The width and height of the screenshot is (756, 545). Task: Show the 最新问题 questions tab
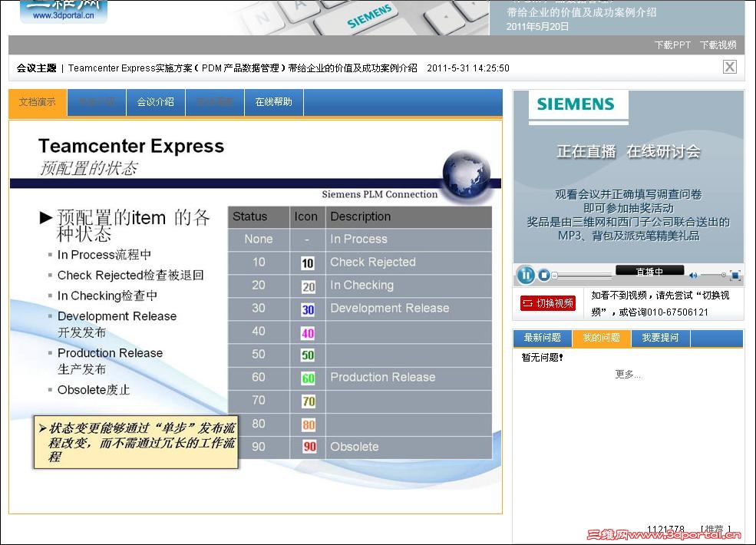point(543,338)
